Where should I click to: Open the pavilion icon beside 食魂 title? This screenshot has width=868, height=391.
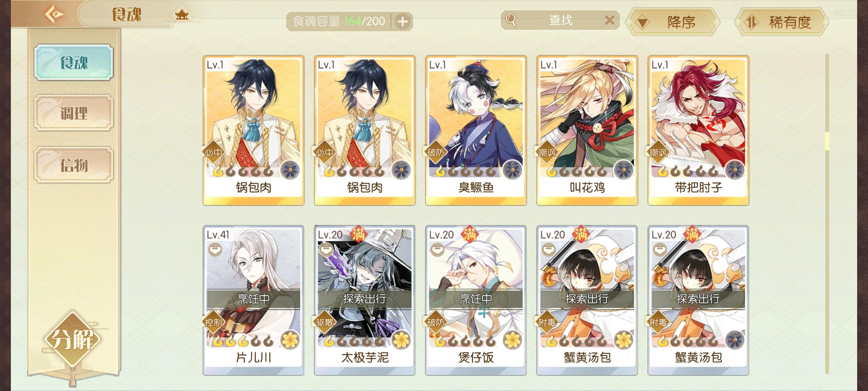coord(182,15)
